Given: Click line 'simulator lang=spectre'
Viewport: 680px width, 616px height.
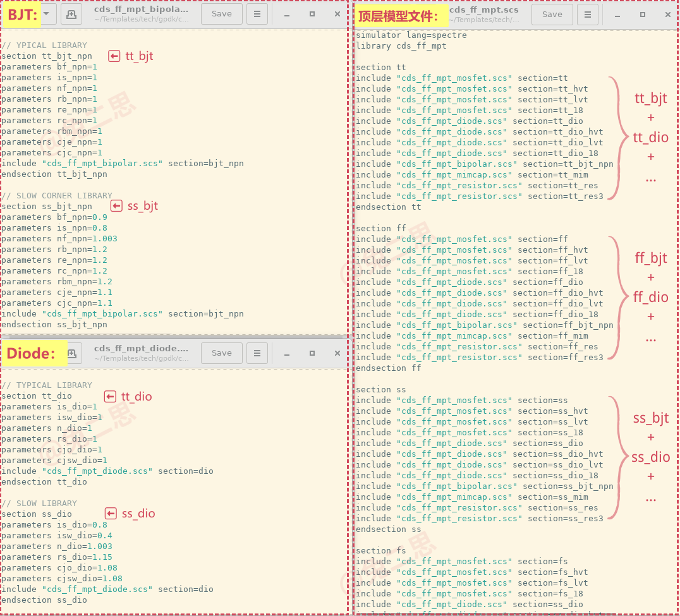Looking at the screenshot, I should click(x=411, y=35).
